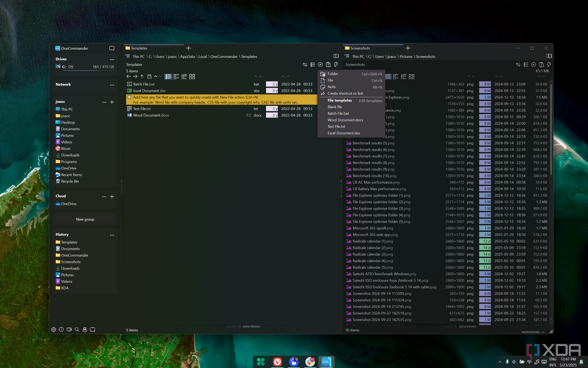The height and width of the screenshot is (368, 588).
Task: Select Create shortcut or link menu entry
Action: point(351,93)
